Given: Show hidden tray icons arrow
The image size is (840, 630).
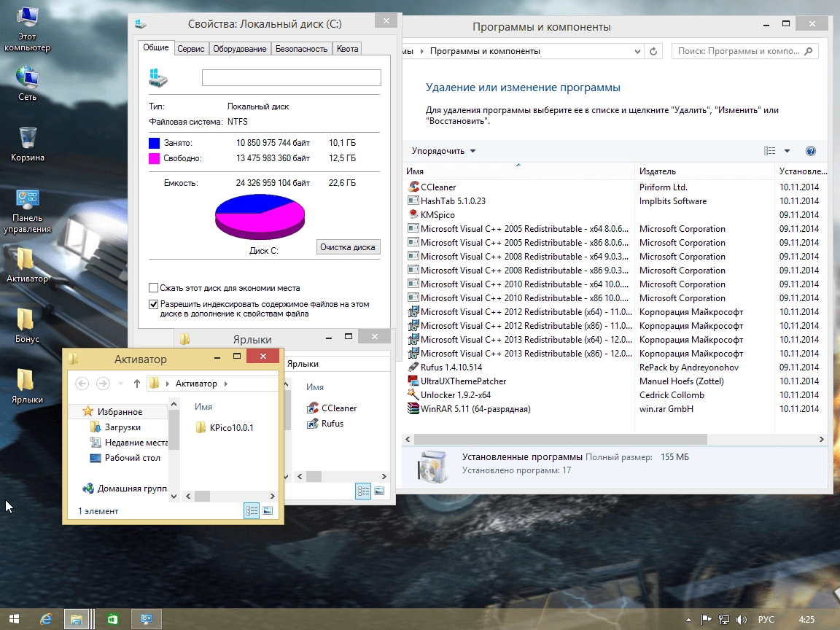Looking at the screenshot, I should coord(688,620).
